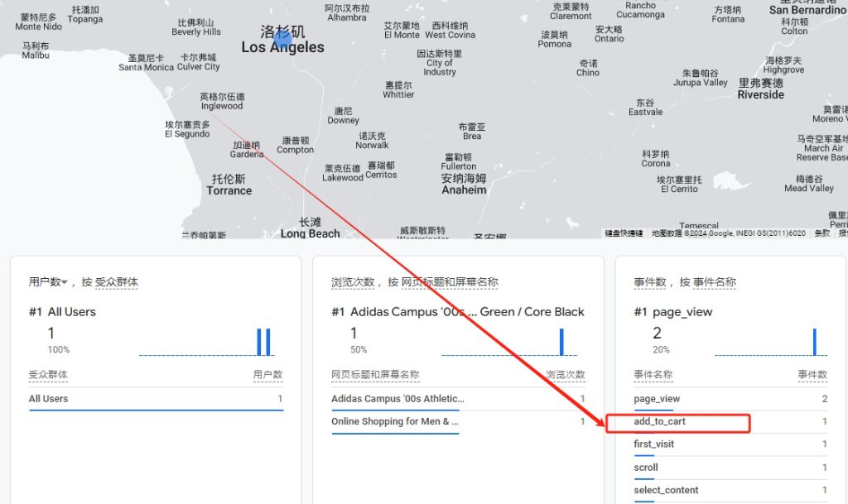
Task: Select the add_to_cart event row
Action: (660, 422)
